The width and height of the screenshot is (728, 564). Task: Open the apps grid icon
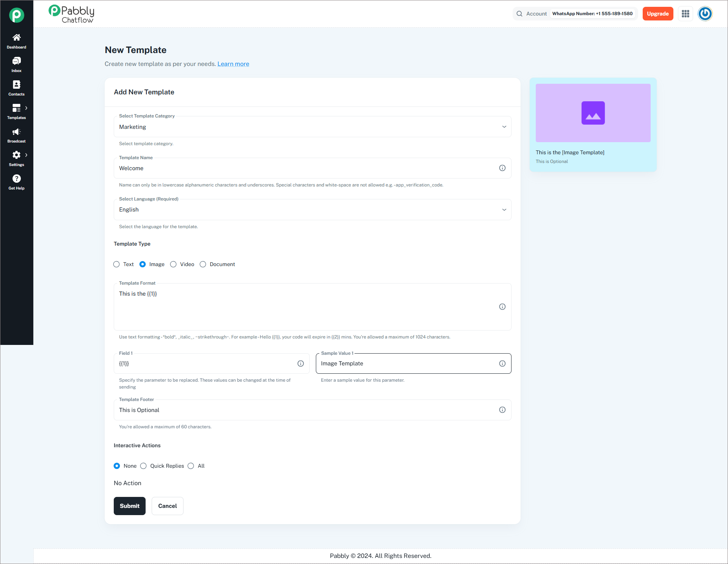click(x=686, y=14)
